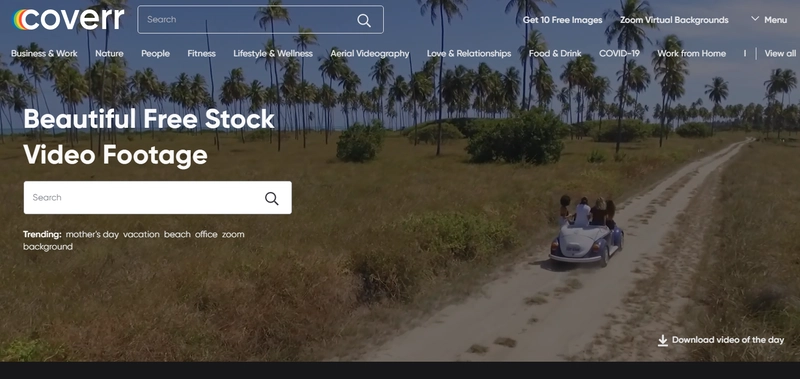Open Food & Drink category
The width and height of the screenshot is (800, 379).
pos(555,54)
